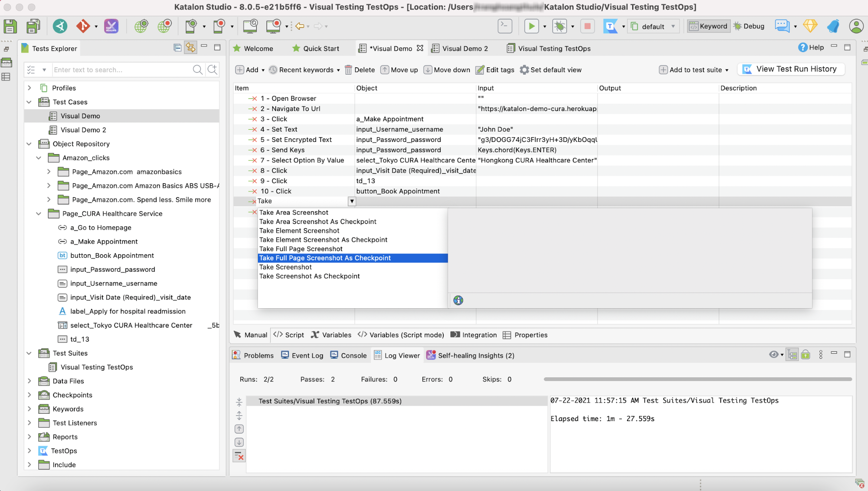Toggle the eye filter in Log Viewer
The height and width of the screenshot is (491, 868).
click(x=773, y=355)
